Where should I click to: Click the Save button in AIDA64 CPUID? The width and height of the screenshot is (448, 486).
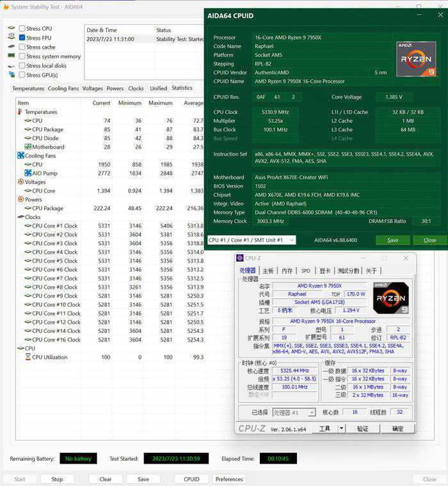(x=392, y=240)
